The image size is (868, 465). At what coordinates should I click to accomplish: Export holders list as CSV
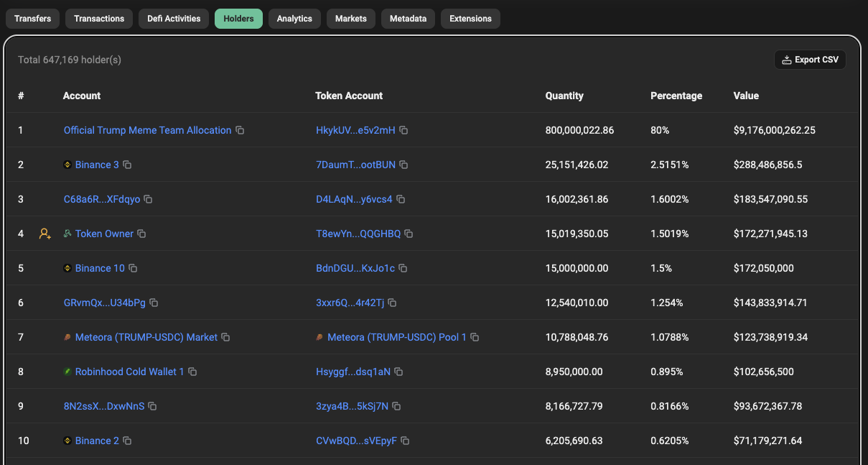pos(810,60)
